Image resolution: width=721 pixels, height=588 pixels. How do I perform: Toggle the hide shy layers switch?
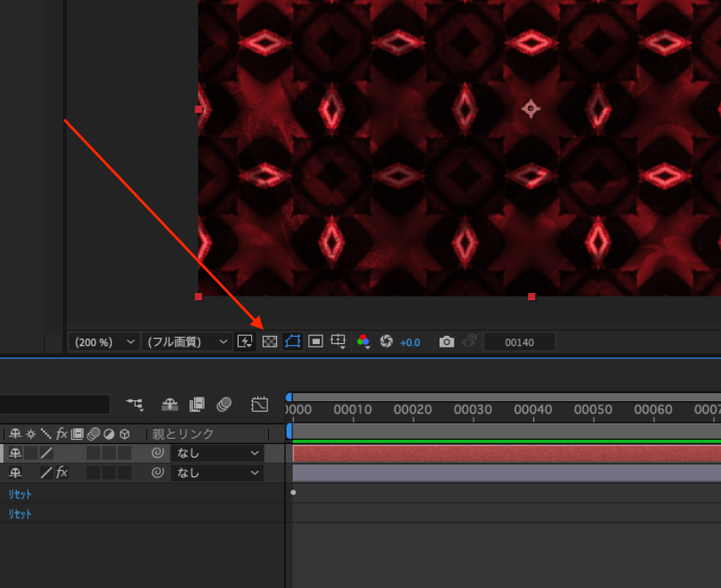coord(169,405)
